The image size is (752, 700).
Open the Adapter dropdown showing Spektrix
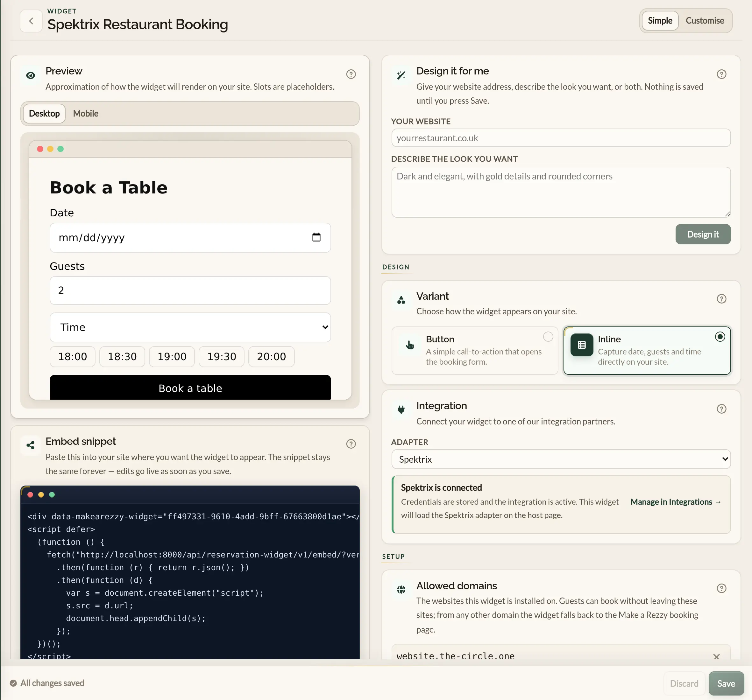pos(561,459)
